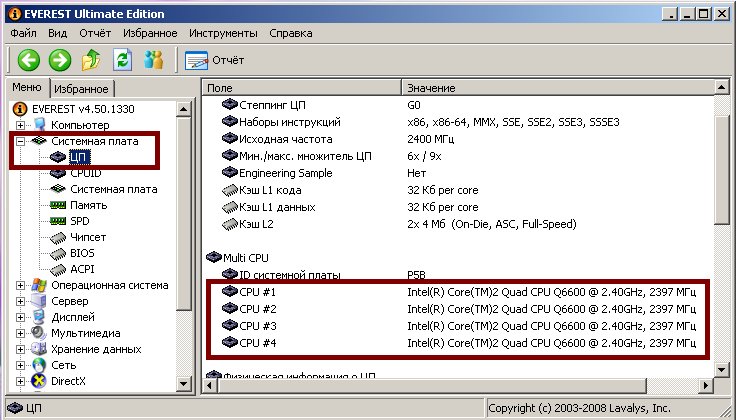Image resolution: width=736 pixels, height=420 pixels.
Task: Select the Хранение данных drive icon
Action: 39,349
